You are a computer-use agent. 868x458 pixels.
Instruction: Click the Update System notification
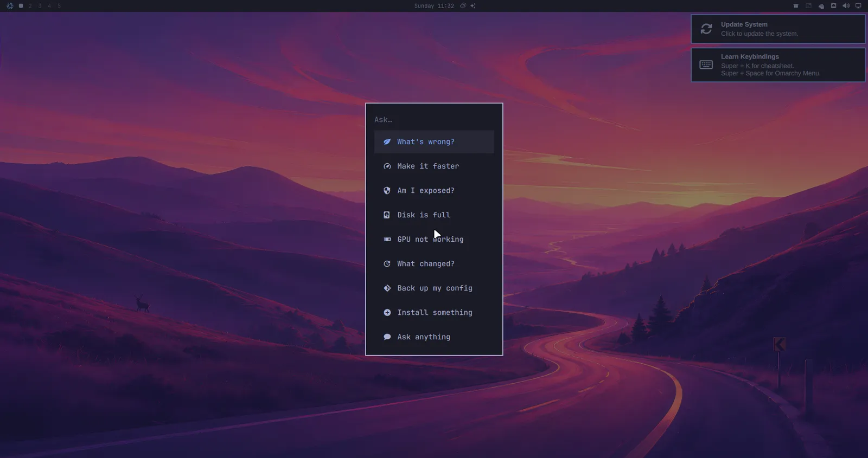pyautogui.click(x=778, y=29)
